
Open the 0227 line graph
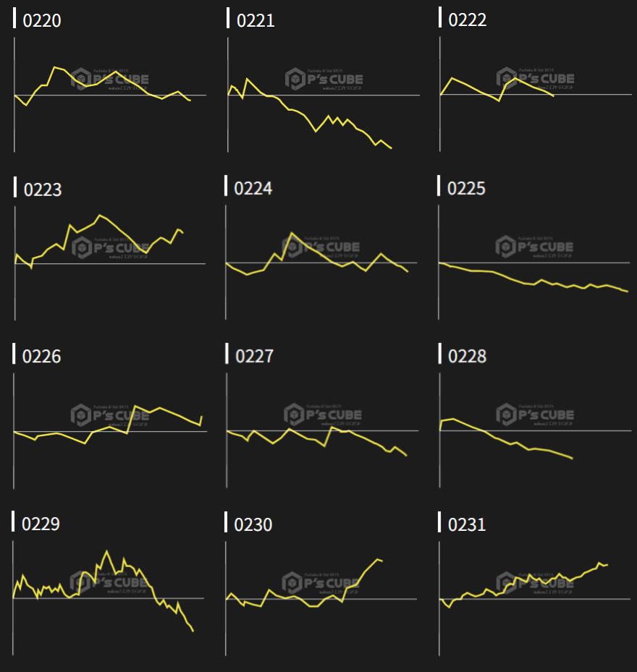tap(324, 431)
